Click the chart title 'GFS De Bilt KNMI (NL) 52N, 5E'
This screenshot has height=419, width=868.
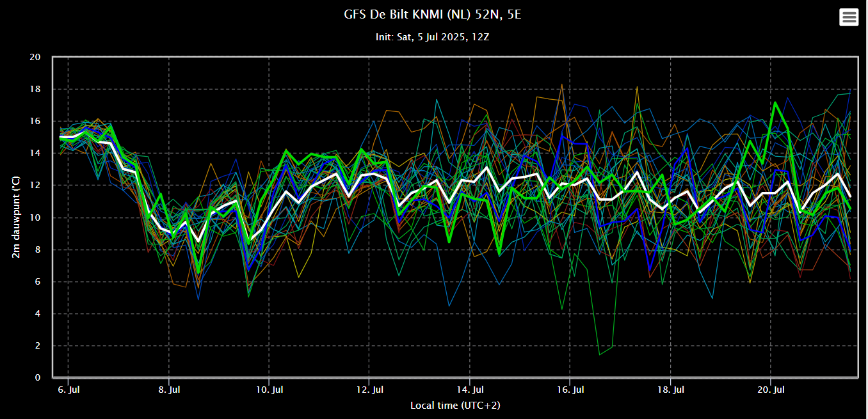pos(433,14)
